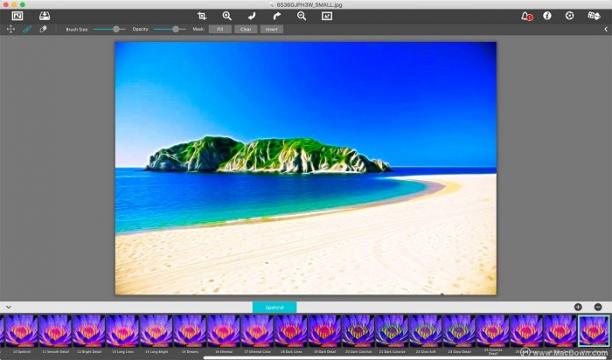The width and height of the screenshot is (612, 360).
Task: Save the edited image
Action: tap(44, 16)
